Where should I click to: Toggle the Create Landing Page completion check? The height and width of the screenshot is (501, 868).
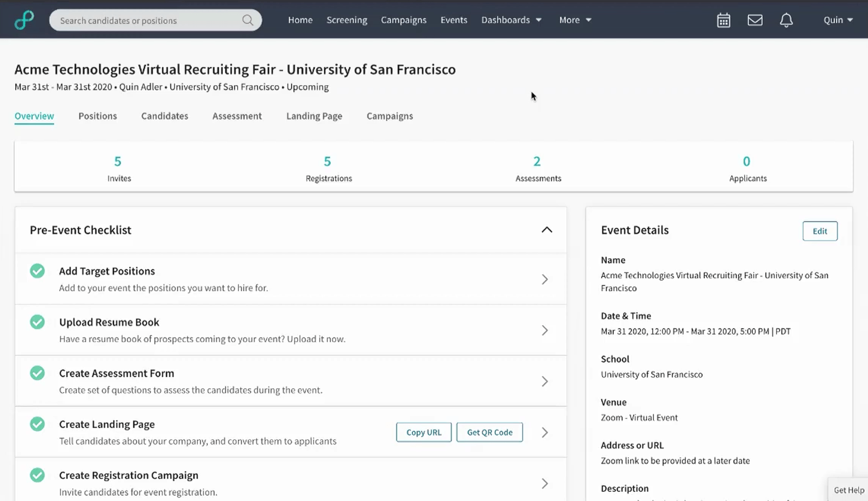coord(37,424)
